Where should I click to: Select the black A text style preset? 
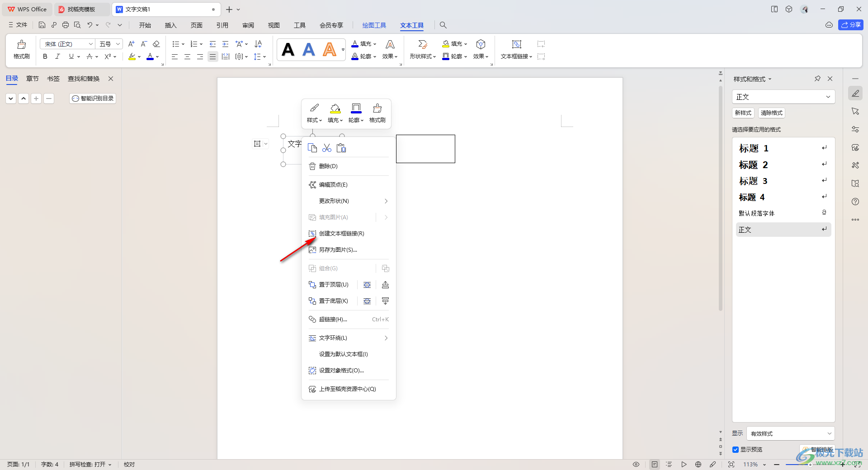click(x=288, y=49)
